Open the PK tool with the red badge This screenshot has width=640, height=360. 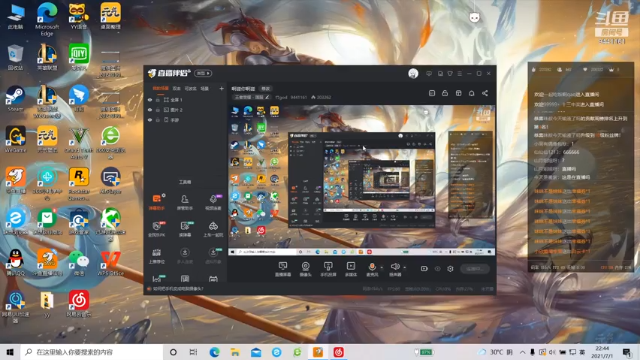(157, 229)
